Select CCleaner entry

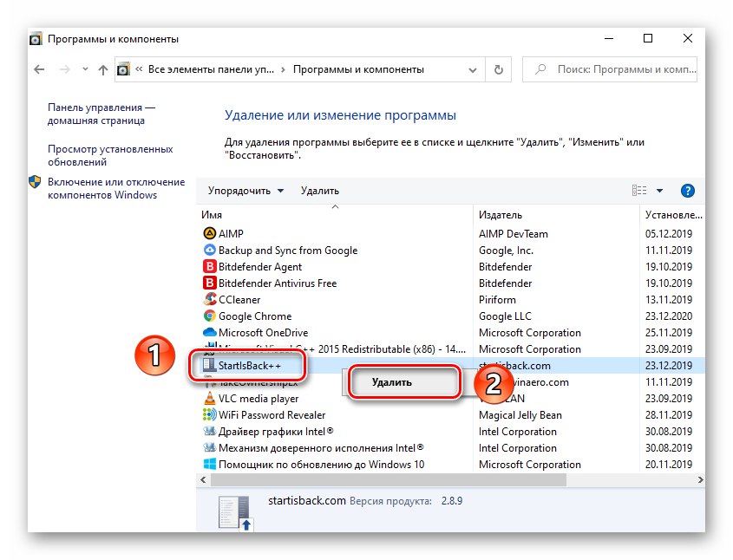click(x=239, y=299)
